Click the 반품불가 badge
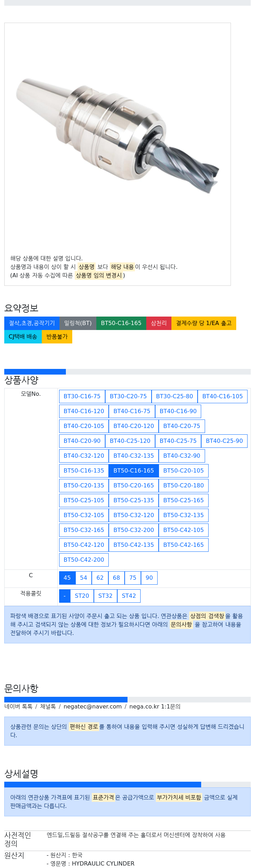This screenshot has height=868, width=255. 57,337
